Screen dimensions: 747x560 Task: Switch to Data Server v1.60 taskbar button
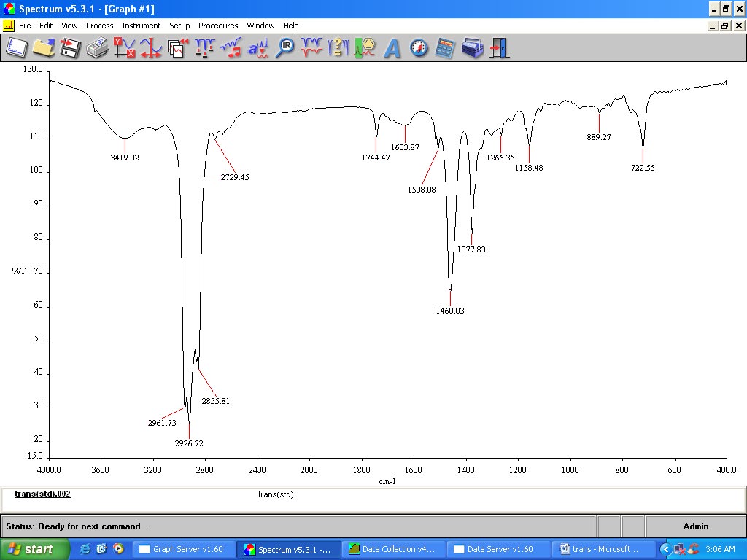(x=498, y=550)
